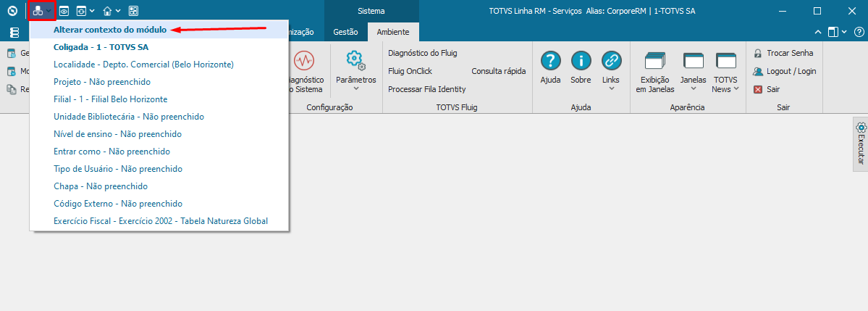Screen dimensions: 868x311
Task: Select Unidade Bibliotecária - Não preenchido
Action: point(159,117)
